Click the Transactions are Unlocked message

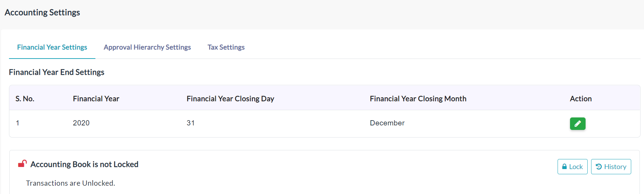(71, 183)
